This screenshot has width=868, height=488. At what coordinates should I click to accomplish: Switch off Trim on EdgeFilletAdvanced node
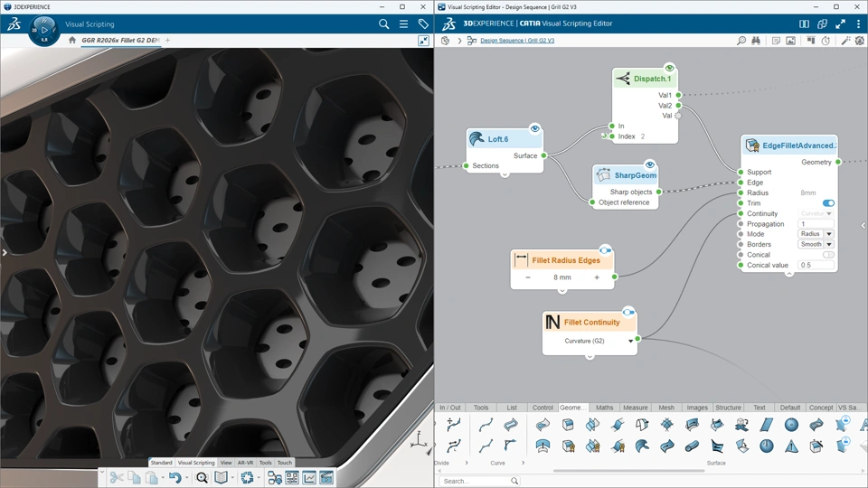point(828,203)
